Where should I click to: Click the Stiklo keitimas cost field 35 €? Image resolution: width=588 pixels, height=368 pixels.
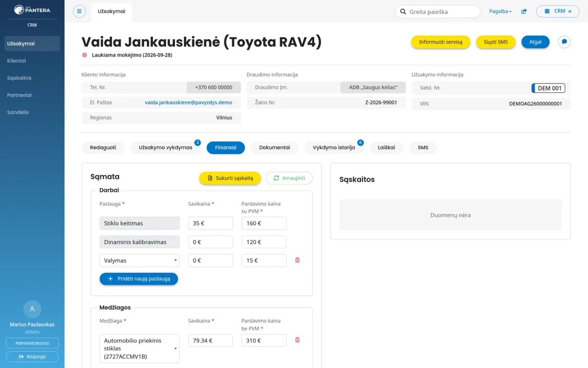click(211, 223)
